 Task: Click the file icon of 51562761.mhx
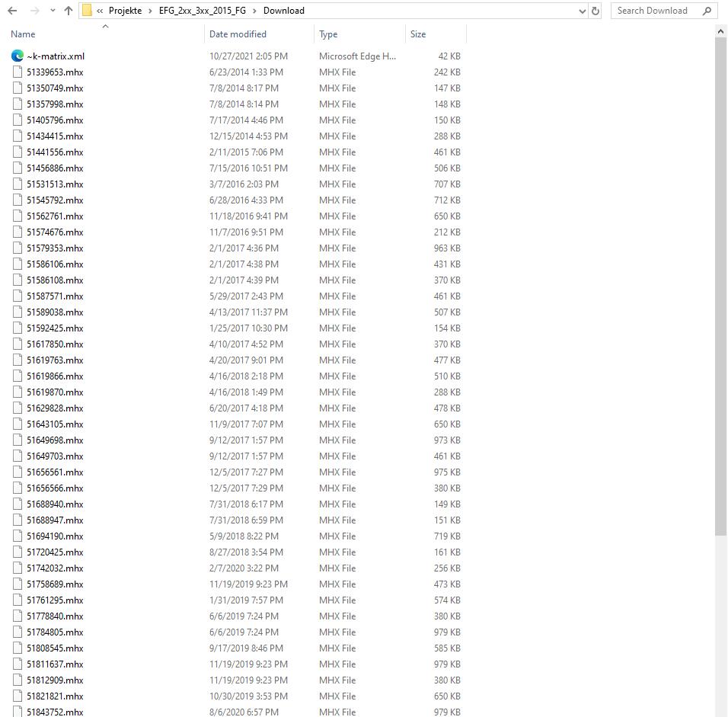18,216
